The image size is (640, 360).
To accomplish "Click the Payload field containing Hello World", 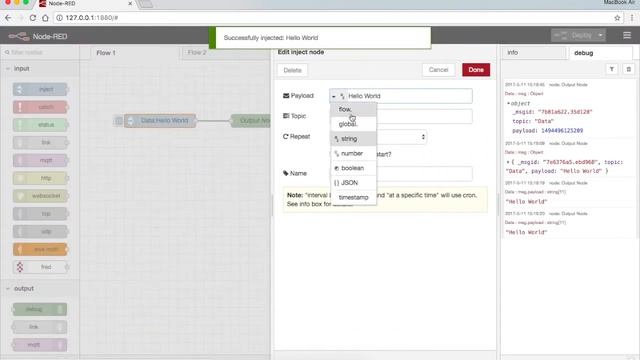I will point(409,96).
